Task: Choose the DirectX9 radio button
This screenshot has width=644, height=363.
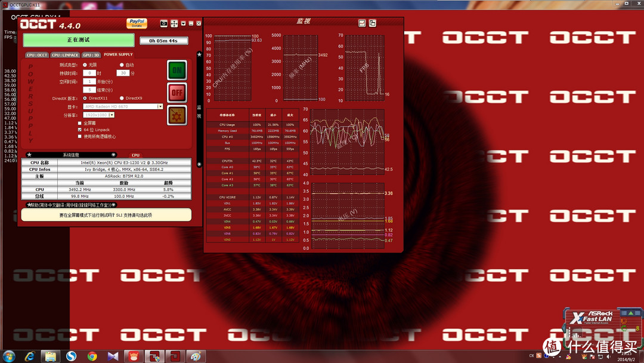Action: 122,99
